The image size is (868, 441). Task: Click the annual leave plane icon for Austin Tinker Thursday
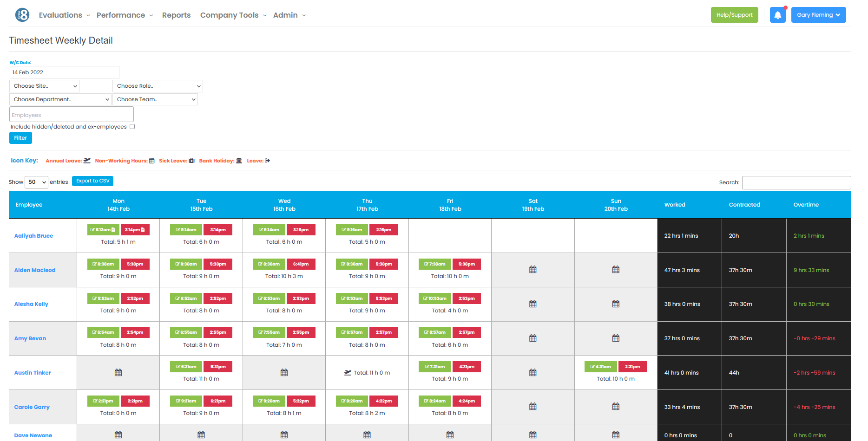pyautogui.click(x=347, y=372)
